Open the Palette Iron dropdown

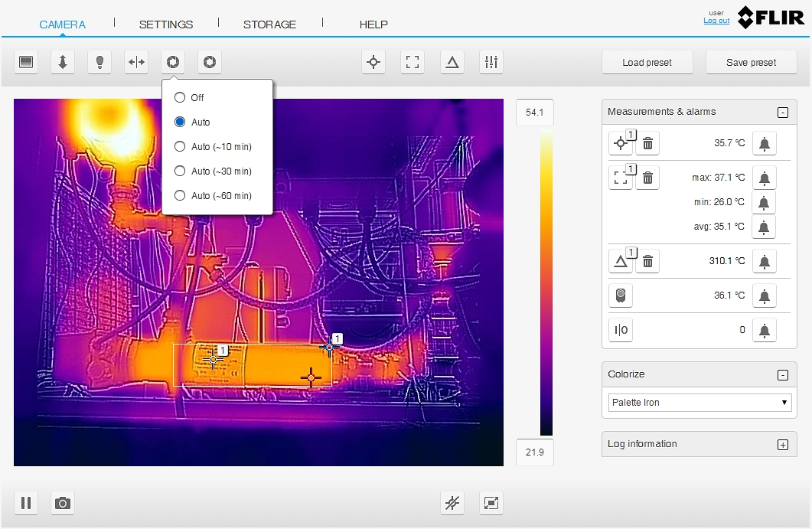click(x=700, y=403)
